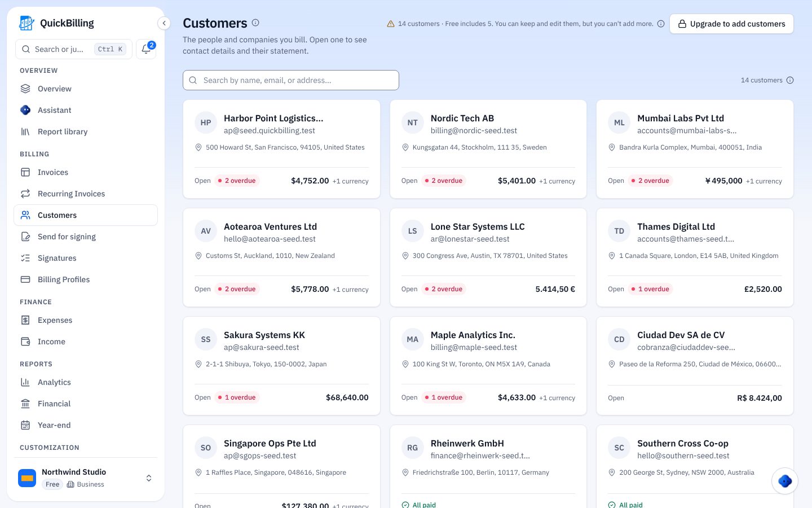The height and width of the screenshot is (508, 812).
Task: Click the Ctrl K shortcut hint
Action: pyautogui.click(x=110, y=49)
